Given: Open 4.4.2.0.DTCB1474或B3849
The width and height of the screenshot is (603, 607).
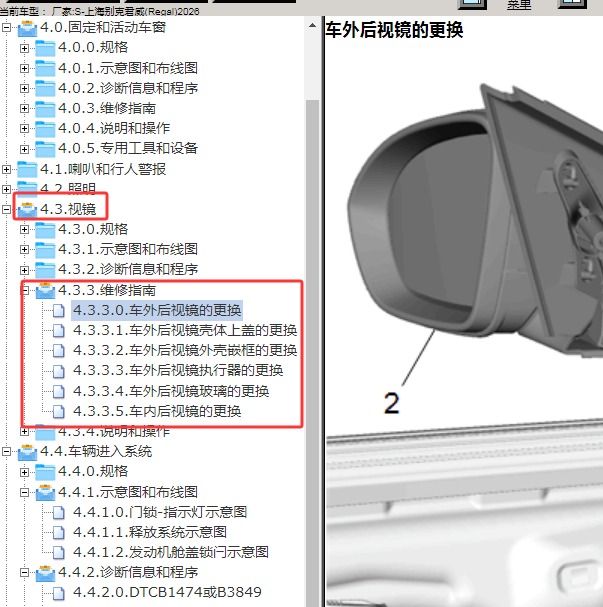Looking at the screenshot, I should point(167,593).
